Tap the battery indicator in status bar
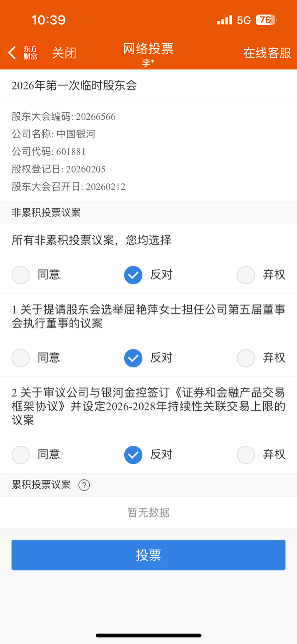This screenshot has height=644, width=297. click(x=266, y=20)
